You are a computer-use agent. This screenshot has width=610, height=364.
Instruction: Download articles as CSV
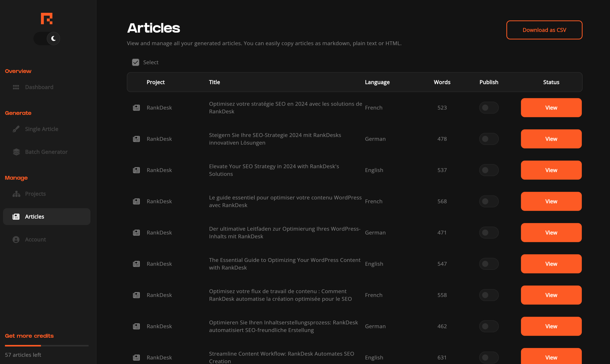pyautogui.click(x=544, y=30)
